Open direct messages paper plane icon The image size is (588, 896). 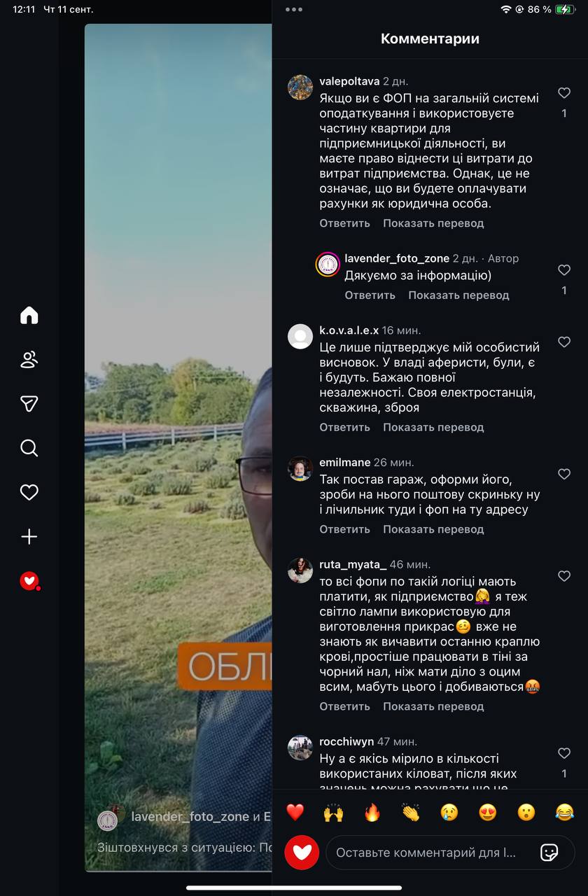point(29,404)
